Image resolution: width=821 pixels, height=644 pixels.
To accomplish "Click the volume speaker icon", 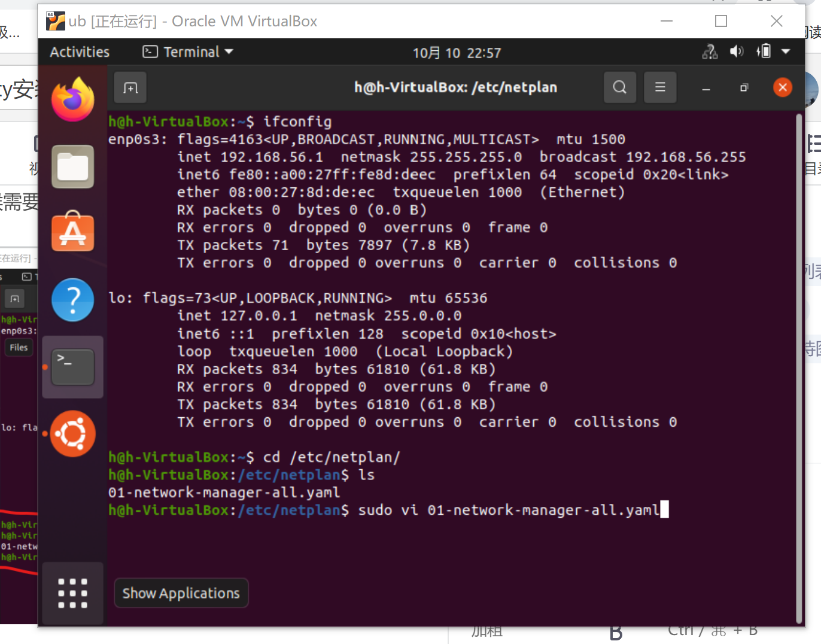I will pos(737,52).
